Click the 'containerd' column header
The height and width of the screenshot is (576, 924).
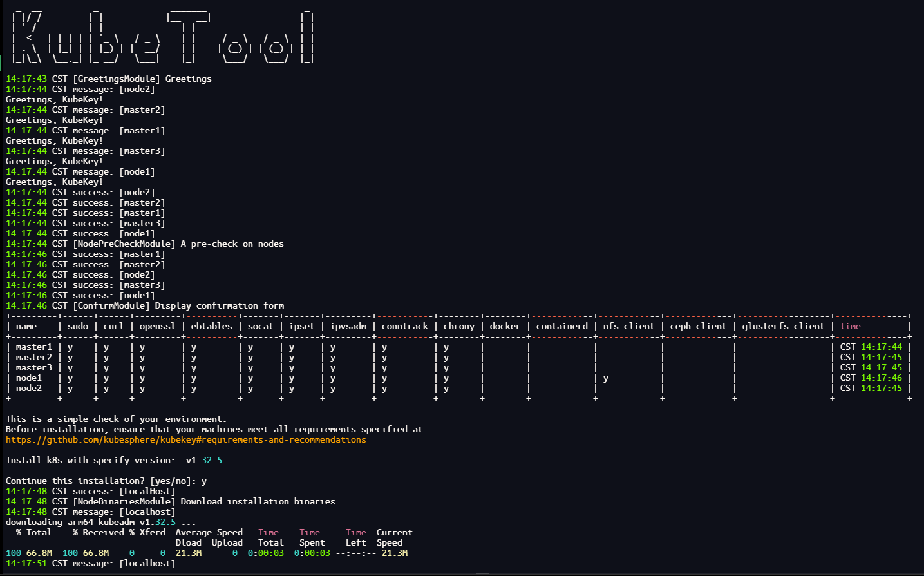(x=562, y=326)
